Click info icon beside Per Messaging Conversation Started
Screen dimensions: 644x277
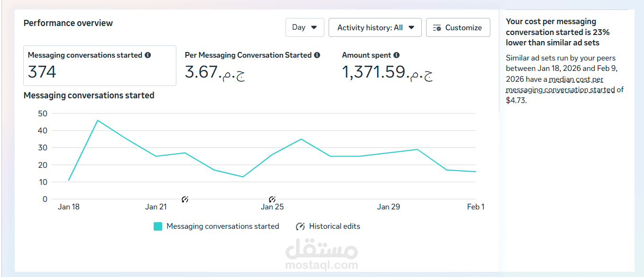click(317, 55)
